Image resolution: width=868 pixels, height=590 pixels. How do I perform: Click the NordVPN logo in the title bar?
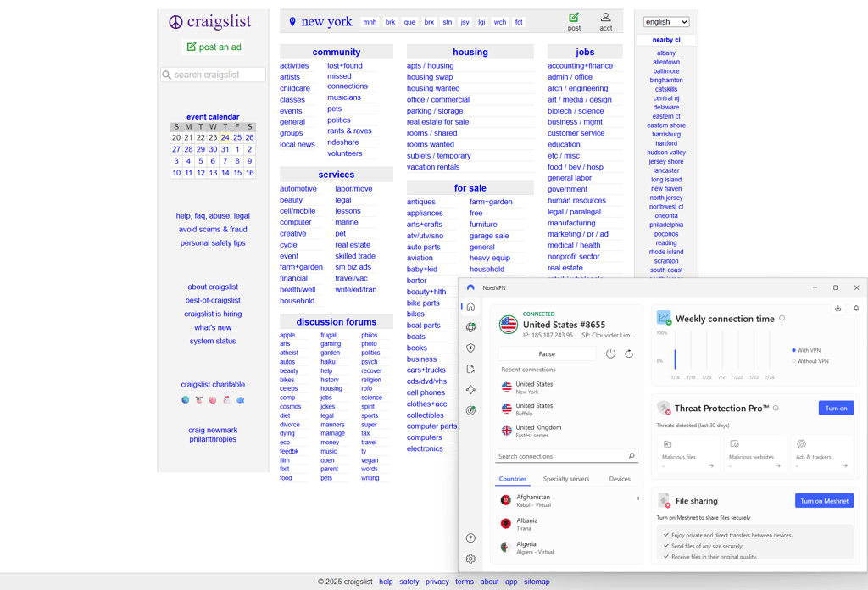(470, 288)
